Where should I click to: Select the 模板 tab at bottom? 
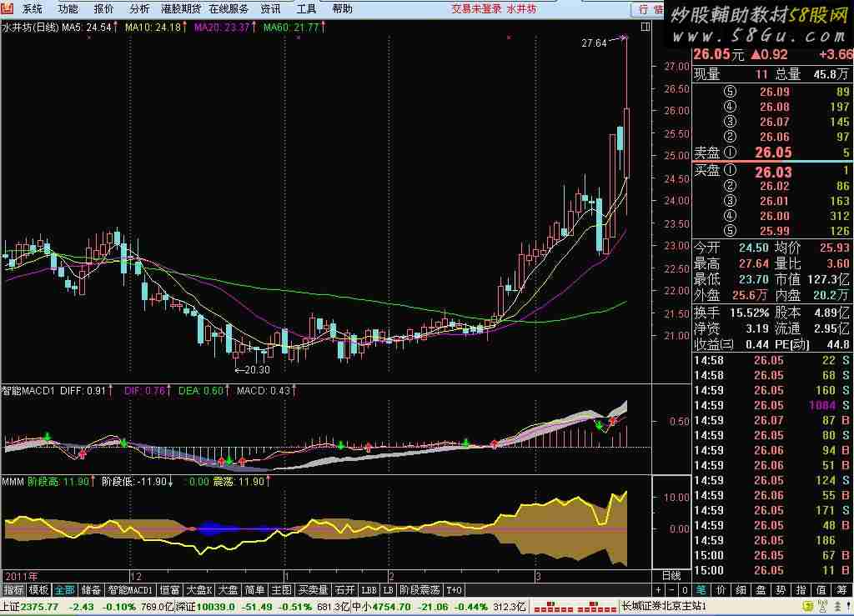(38, 590)
